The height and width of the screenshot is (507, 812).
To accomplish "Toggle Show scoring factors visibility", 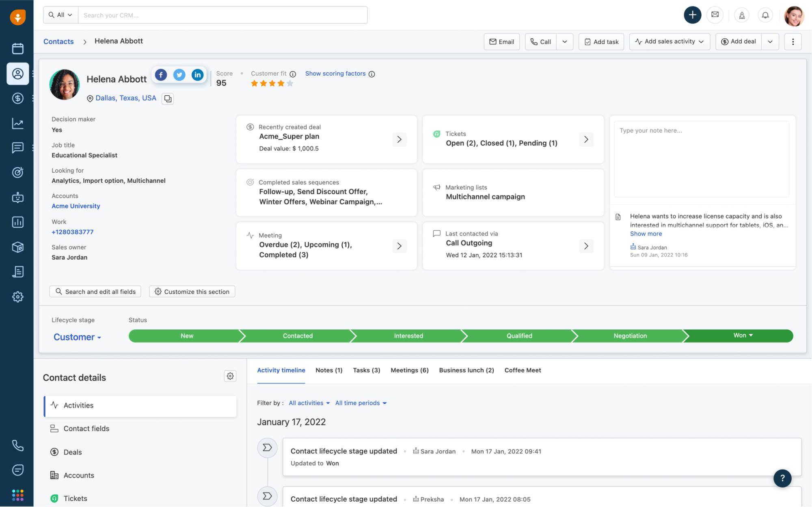I will (335, 73).
